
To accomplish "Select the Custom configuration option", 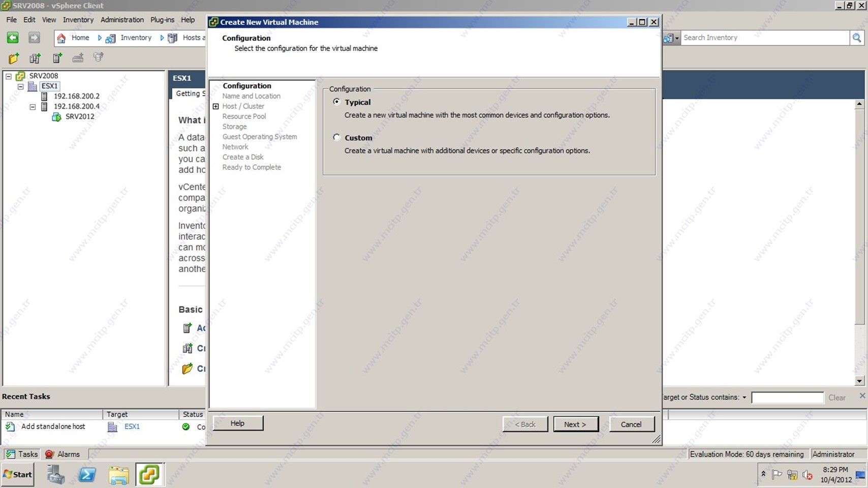I will tap(336, 137).
